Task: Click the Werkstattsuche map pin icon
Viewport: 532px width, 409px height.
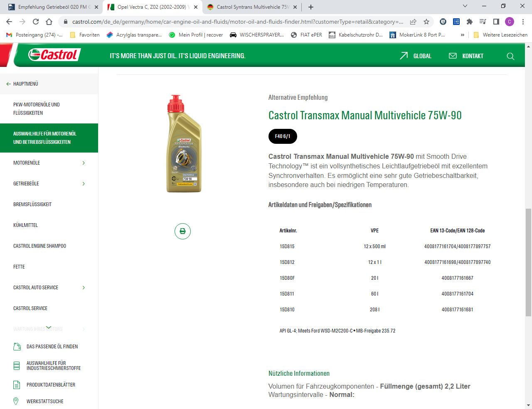Action: (x=16, y=401)
